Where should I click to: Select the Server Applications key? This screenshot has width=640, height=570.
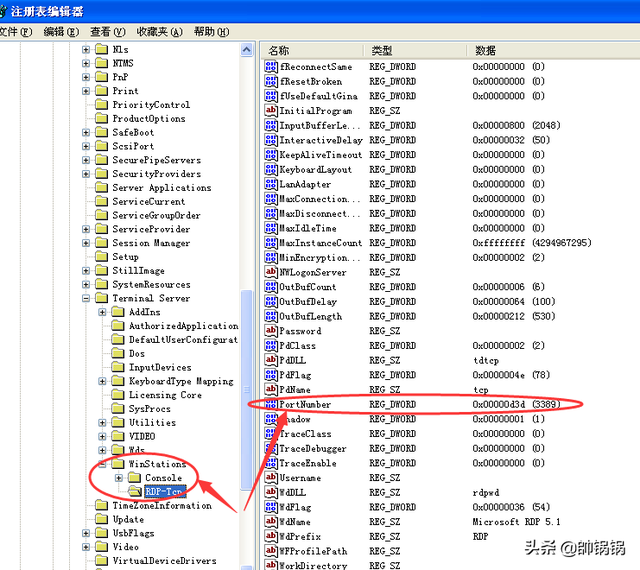(x=162, y=188)
